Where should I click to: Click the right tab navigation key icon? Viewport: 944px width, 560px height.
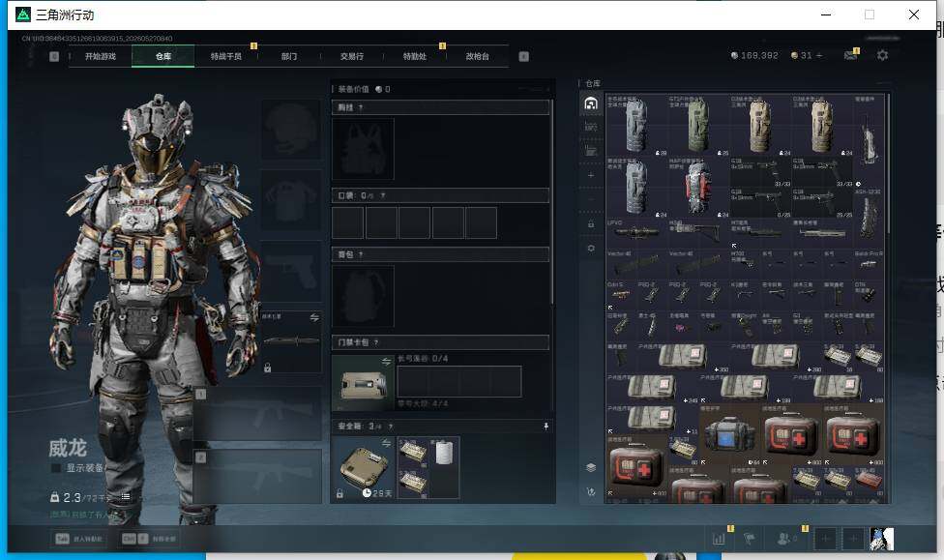point(524,56)
